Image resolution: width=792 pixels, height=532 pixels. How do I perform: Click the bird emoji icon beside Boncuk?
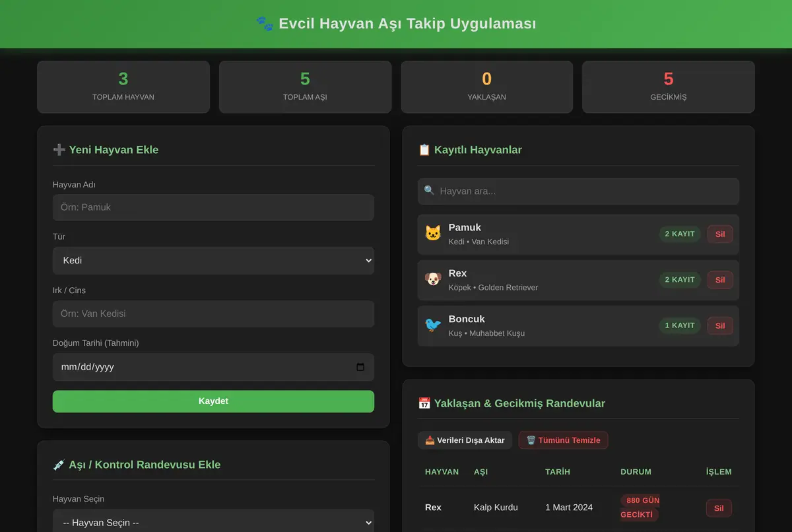[x=433, y=325]
